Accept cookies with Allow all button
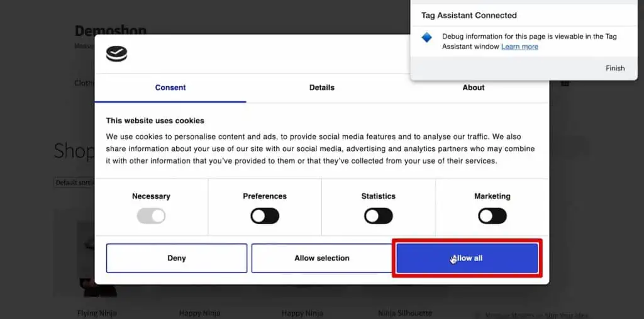Viewport: 644px width, 319px height. coord(467,258)
